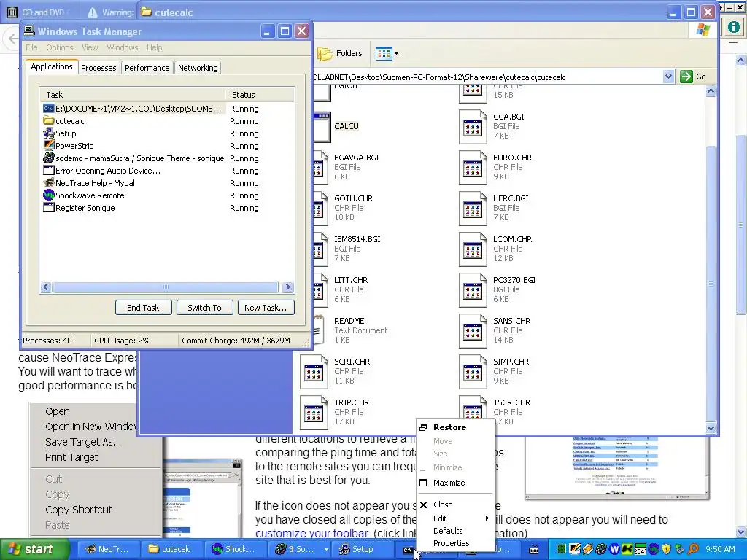The width and height of the screenshot is (747, 560).
Task: Switch to the Performance tab
Action: coord(147,68)
